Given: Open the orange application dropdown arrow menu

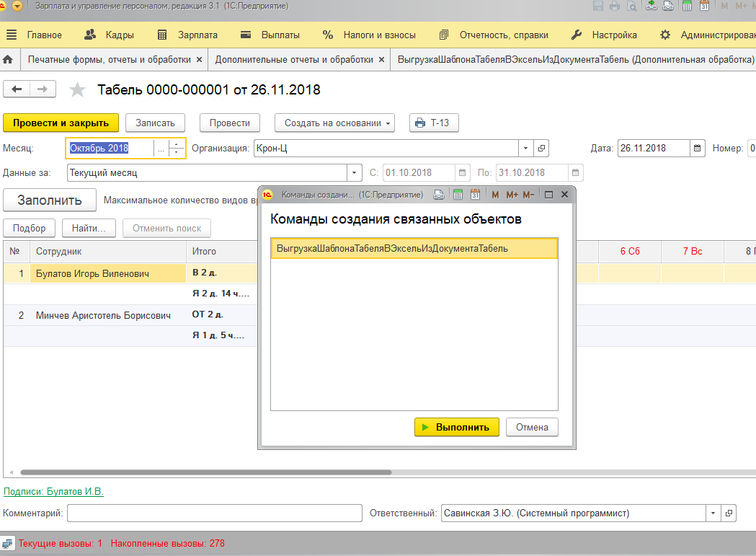Looking at the screenshot, I should [x=17, y=6].
